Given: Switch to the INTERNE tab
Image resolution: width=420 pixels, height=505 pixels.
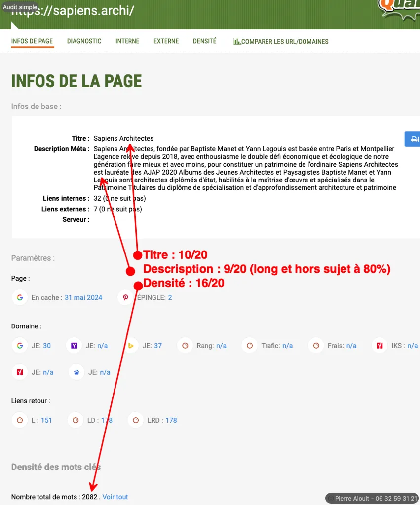Looking at the screenshot, I should [x=127, y=41].
